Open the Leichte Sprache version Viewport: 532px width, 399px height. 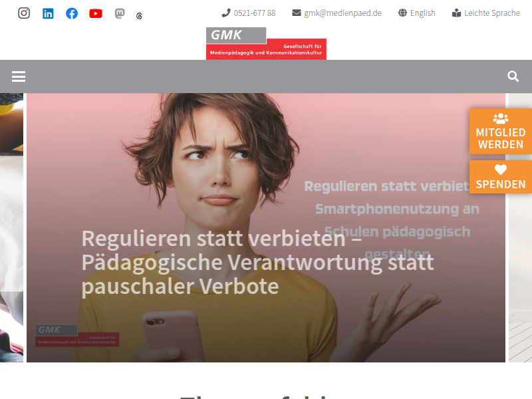click(x=486, y=13)
